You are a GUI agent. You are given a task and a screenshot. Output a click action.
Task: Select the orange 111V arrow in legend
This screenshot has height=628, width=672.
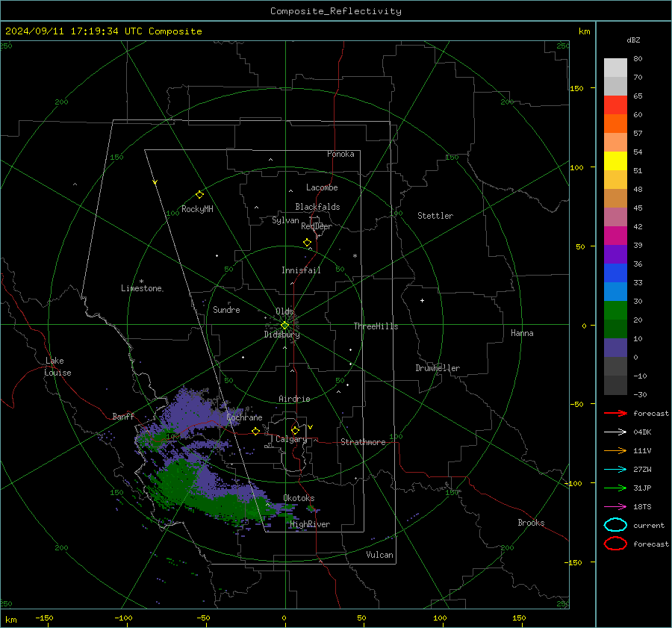tap(615, 450)
